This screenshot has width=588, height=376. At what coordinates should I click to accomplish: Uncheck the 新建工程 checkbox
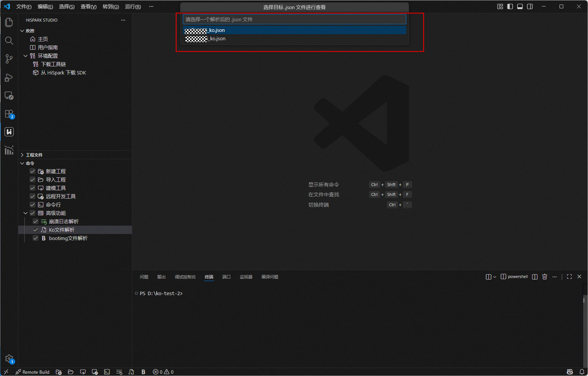(x=33, y=171)
